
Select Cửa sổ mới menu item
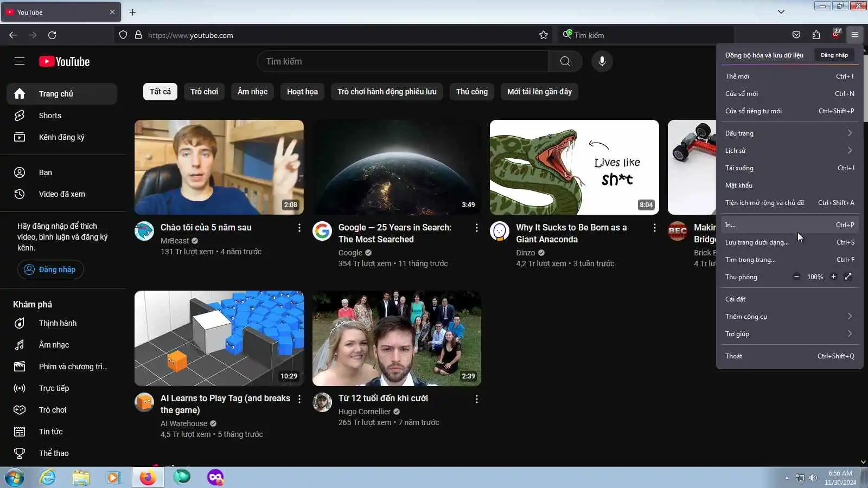789,94
